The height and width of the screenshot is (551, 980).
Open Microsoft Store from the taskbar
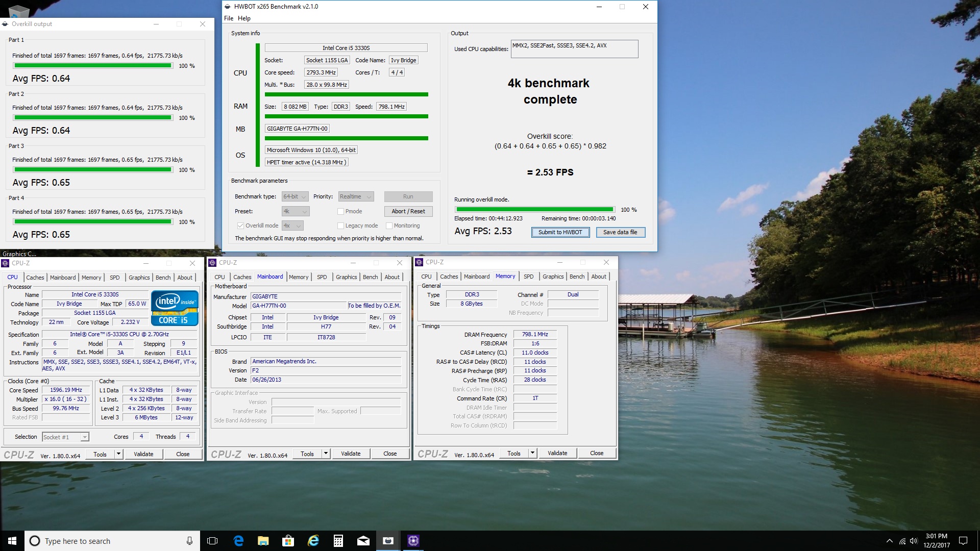(x=288, y=541)
